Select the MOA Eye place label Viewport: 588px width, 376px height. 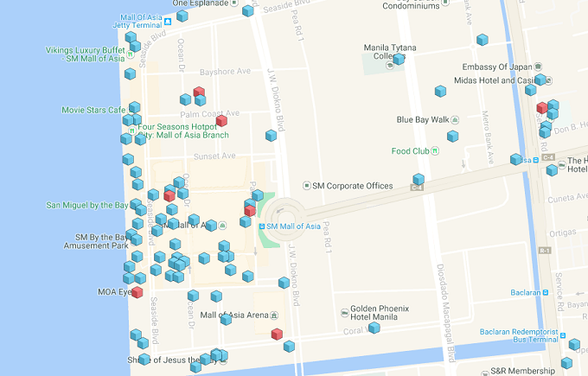(114, 291)
